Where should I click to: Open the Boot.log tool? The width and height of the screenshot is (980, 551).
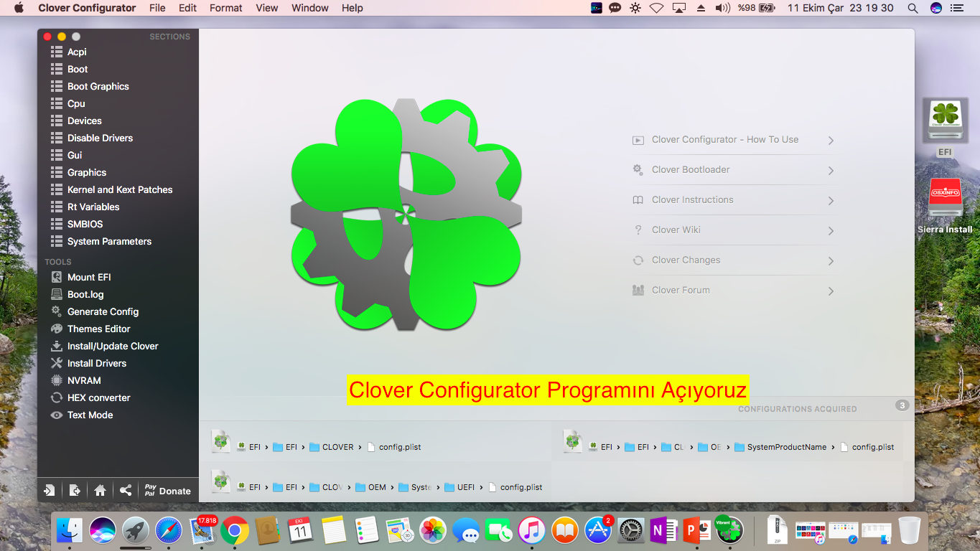click(85, 294)
